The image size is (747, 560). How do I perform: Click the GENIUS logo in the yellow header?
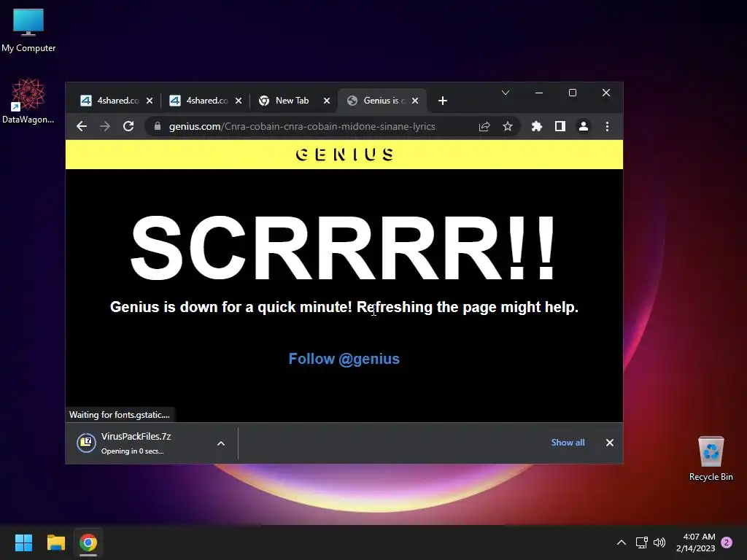(x=344, y=155)
